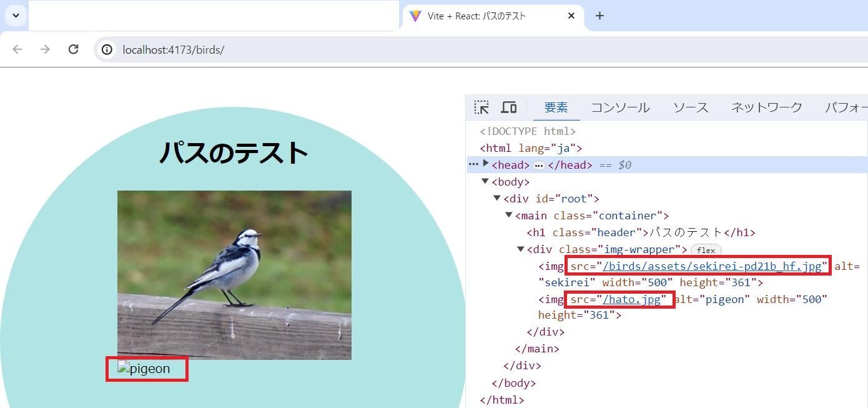Toggle the device toolbar icon

click(509, 107)
